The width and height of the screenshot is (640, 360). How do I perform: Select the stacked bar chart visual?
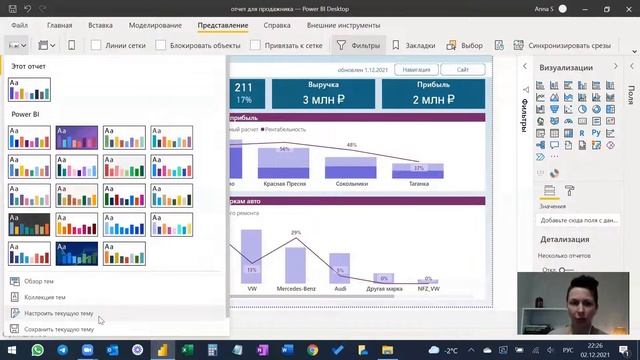tap(540, 85)
